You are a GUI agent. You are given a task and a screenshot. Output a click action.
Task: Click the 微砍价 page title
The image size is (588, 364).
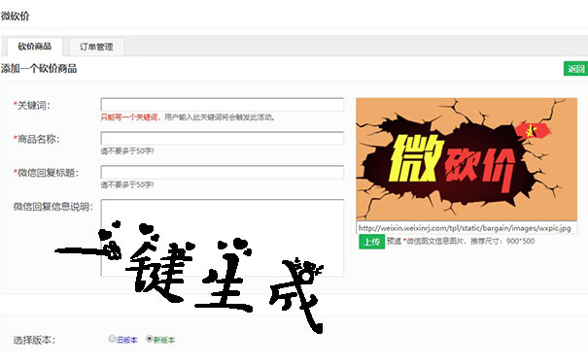15,17
